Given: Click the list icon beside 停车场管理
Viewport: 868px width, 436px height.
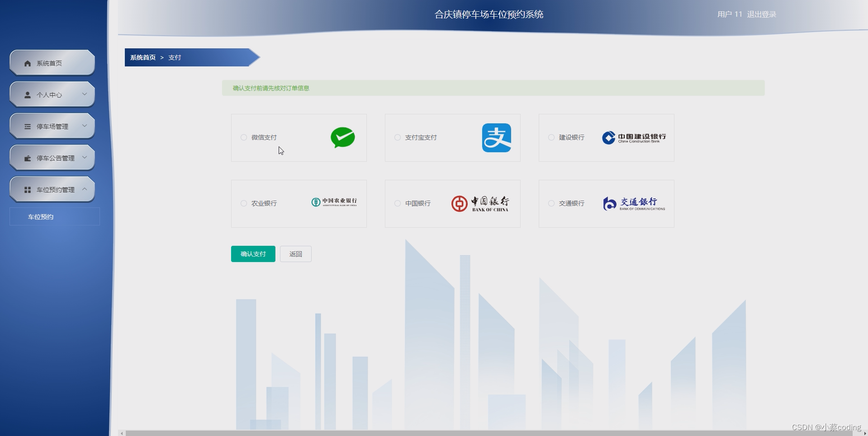Looking at the screenshot, I should pos(28,127).
